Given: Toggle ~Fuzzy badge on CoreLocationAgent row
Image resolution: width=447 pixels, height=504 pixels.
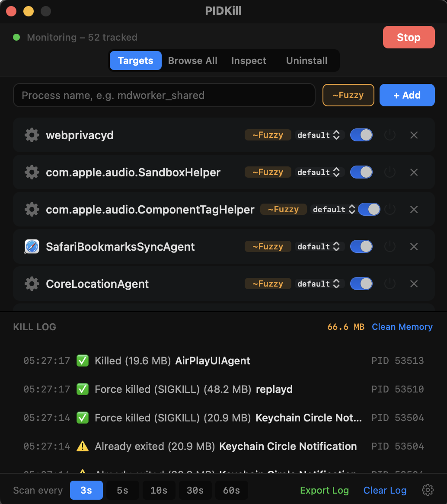Looking at the screenshot, I should [x=268, y=284].
